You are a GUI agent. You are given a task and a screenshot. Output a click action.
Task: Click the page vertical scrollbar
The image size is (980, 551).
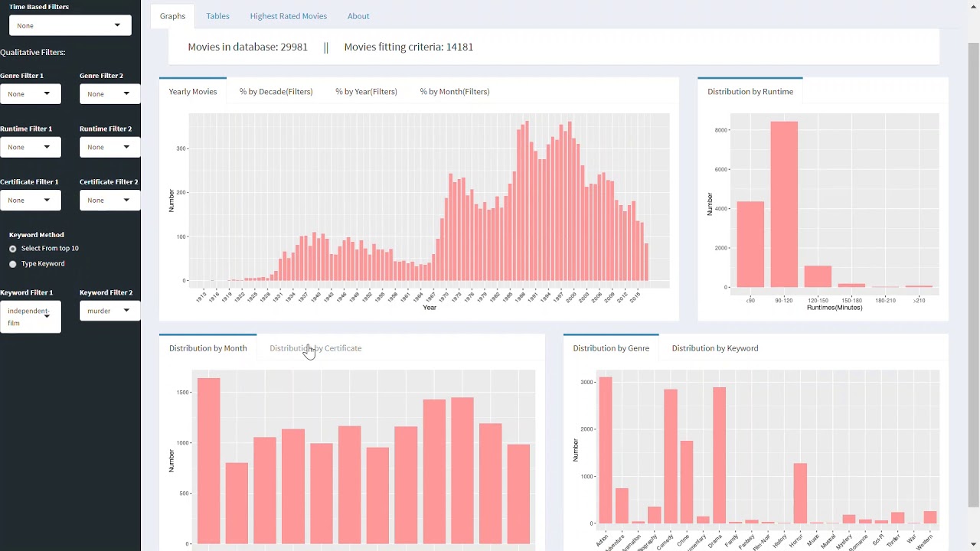tap(974, 275)
